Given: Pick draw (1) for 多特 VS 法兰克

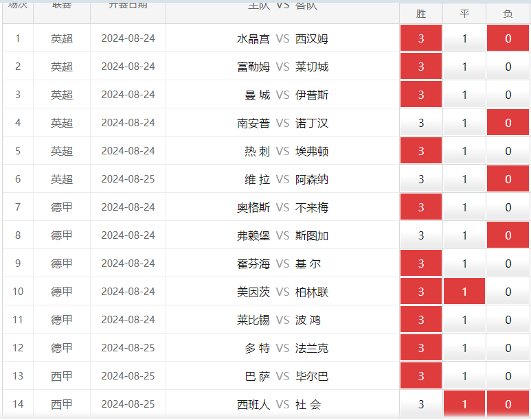Looking at the screenshot, I should pos(464,347).
